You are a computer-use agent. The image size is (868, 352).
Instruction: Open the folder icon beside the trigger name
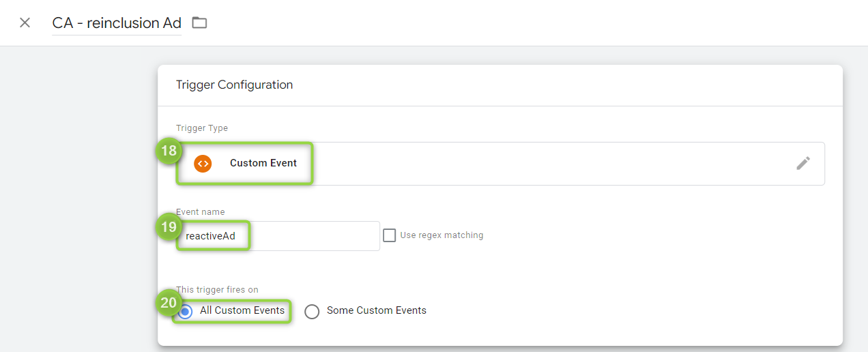point(199,23)
